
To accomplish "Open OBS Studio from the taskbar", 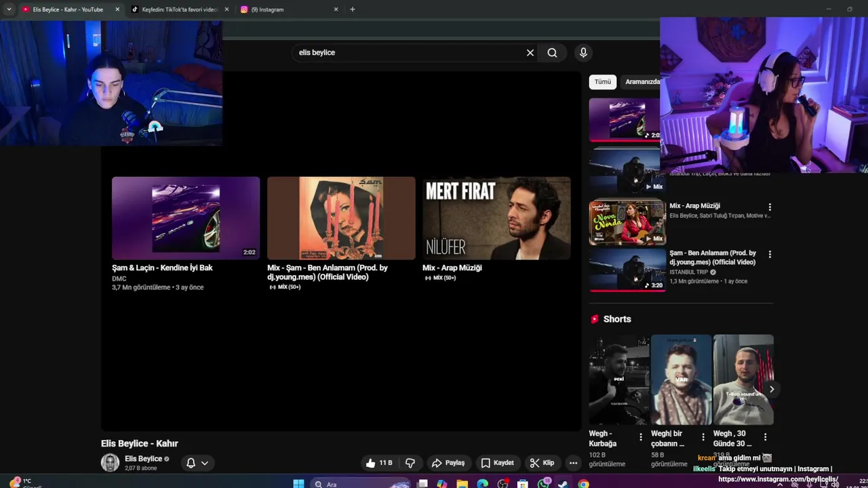I will click(x=503, y=483).
